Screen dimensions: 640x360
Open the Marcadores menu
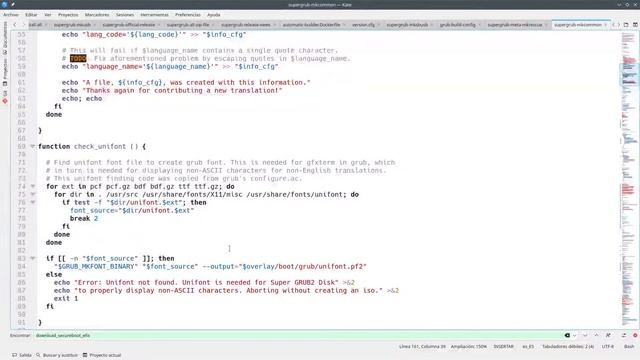pos(97,15)
